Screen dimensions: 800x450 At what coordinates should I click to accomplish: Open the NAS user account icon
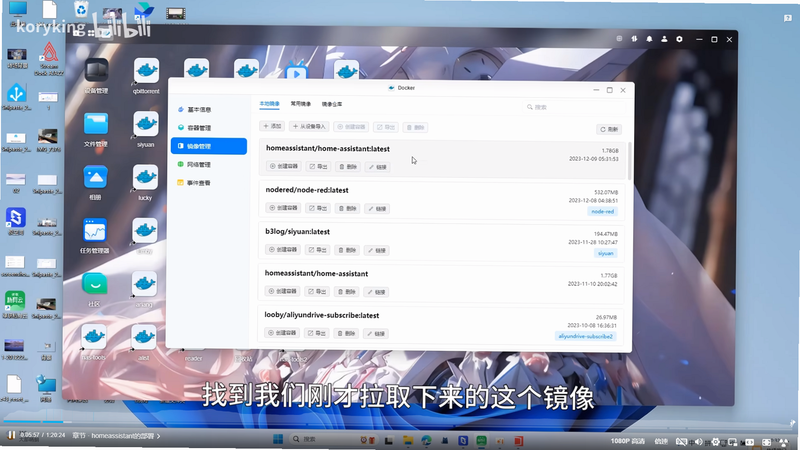664,39
